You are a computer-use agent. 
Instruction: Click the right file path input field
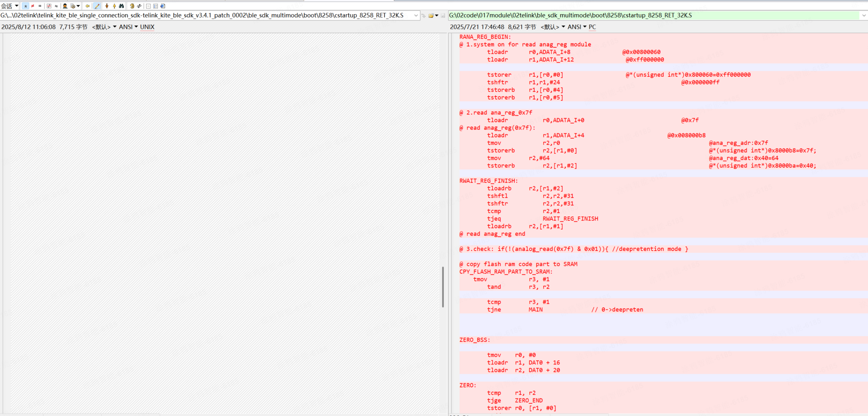pyautogui.click(x=652, y=16)
